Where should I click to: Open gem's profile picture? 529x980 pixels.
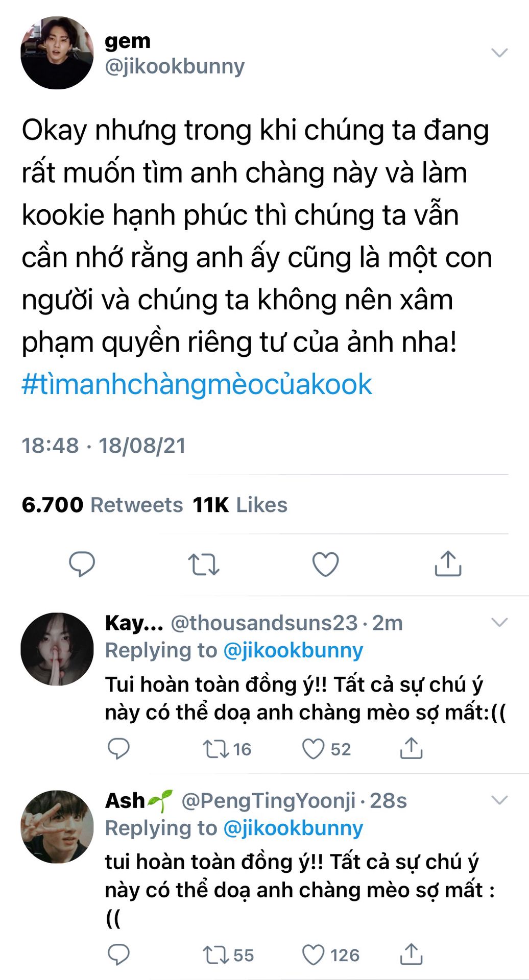click(x=57, y=53)
